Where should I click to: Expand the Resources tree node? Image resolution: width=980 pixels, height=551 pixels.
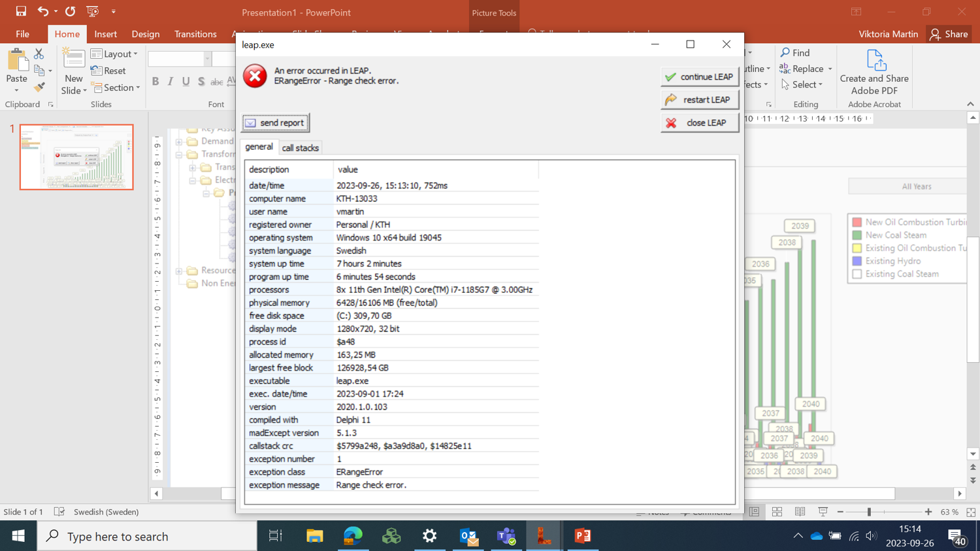tap(179, 271)
